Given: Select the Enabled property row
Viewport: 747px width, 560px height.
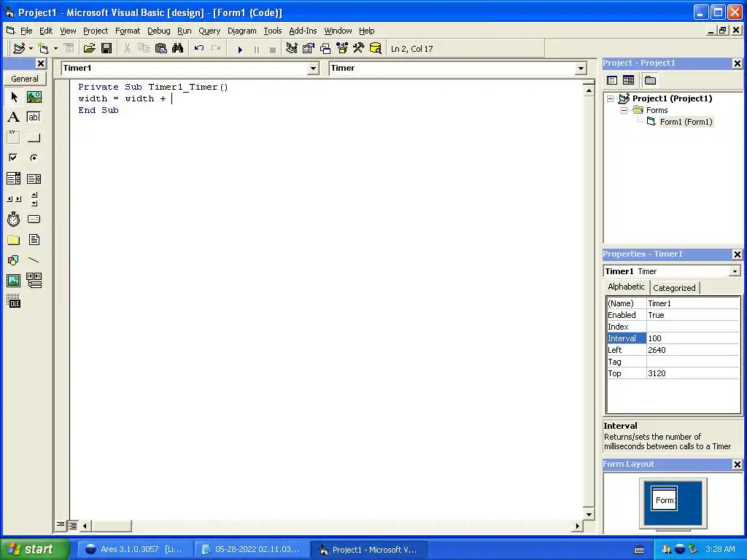Looking at the screenshot, I should tap(673, 315).
